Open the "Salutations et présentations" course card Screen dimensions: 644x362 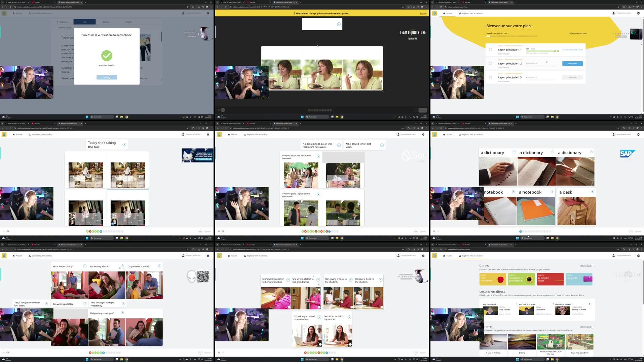[521, 279]
